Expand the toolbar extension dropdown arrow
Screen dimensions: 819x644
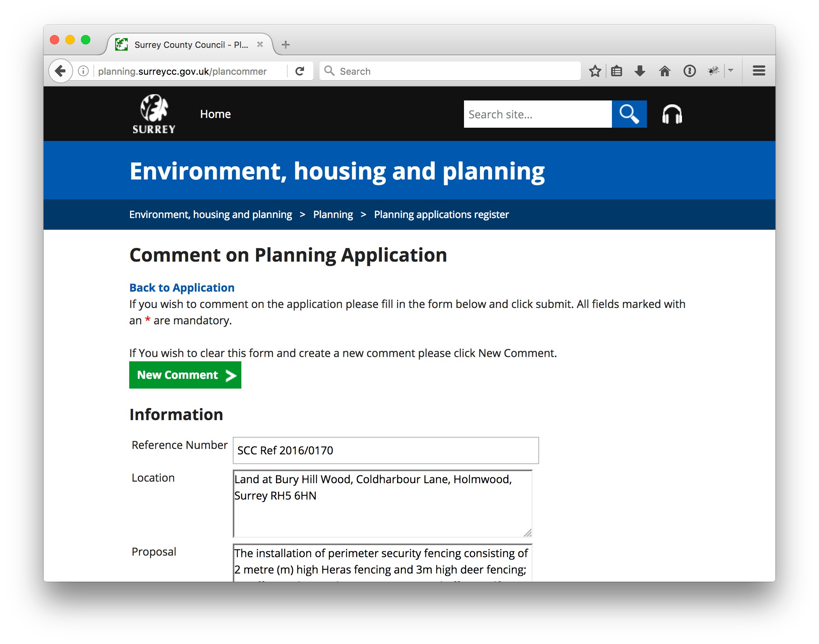click(x=731, y=71)
